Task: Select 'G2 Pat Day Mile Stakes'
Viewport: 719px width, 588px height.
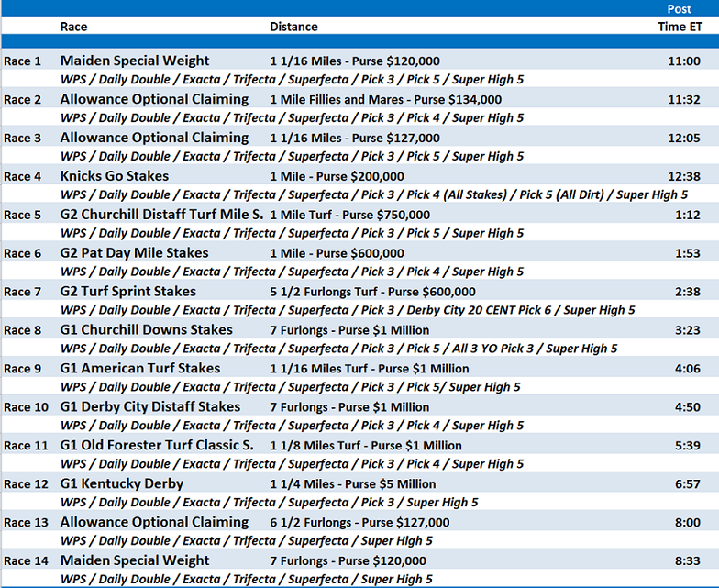Action: click(x=134, y=253)
